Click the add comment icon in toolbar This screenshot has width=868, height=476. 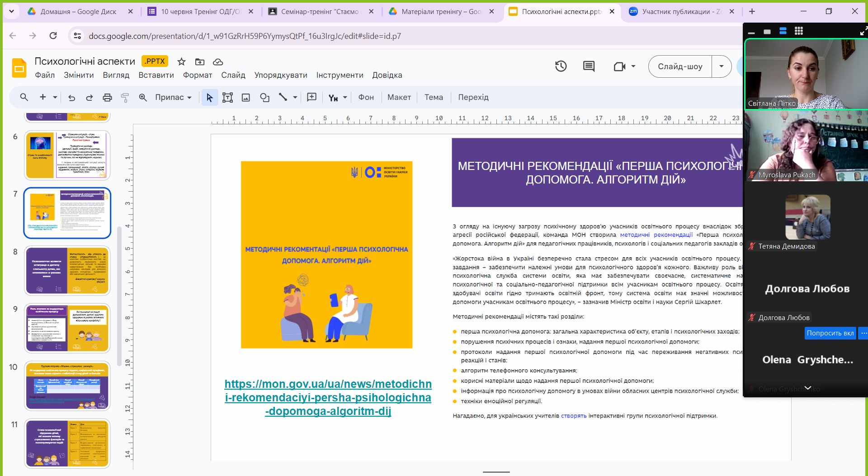click(x=311, y=97)
